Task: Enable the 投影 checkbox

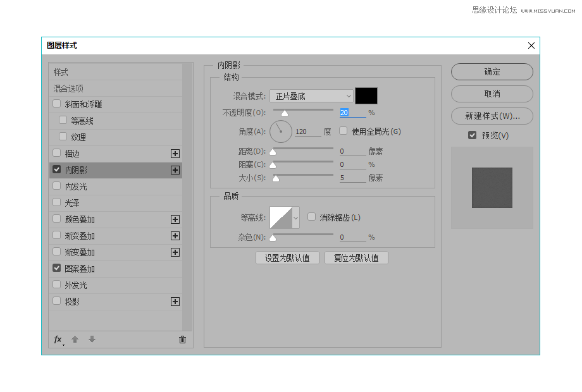Action: [x=57, y=301]
